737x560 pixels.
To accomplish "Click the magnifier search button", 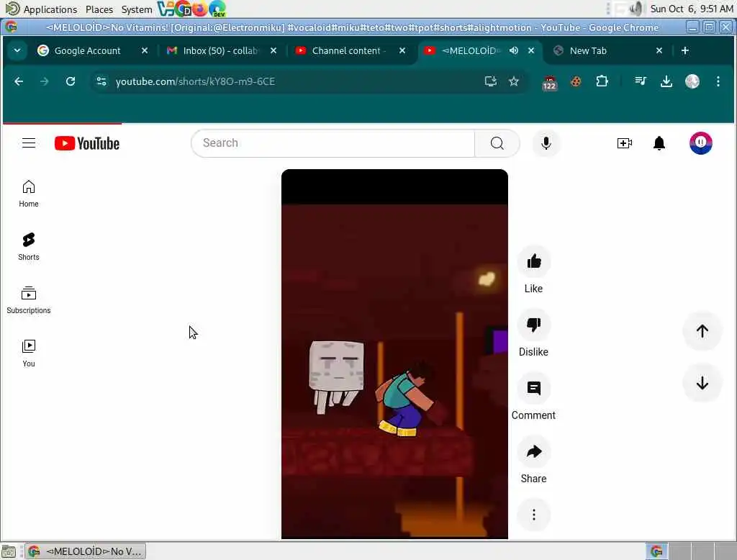I will tap(497, 143).
